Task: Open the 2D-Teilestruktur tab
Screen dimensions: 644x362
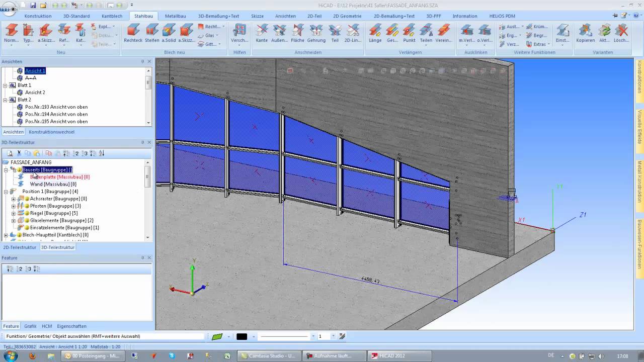Action: 20,247
